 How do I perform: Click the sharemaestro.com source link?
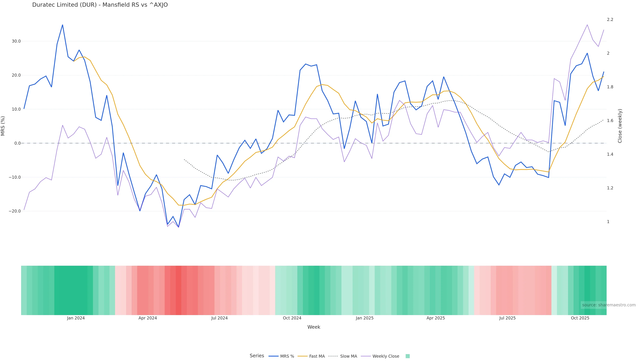tap(609, 305)
